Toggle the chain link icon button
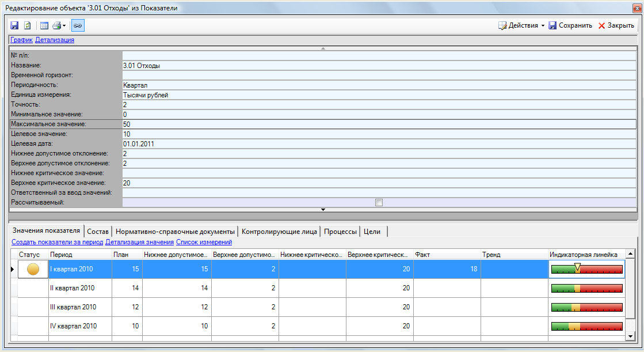This screenshot has width=644, height=352. click(x=77, y=25)
